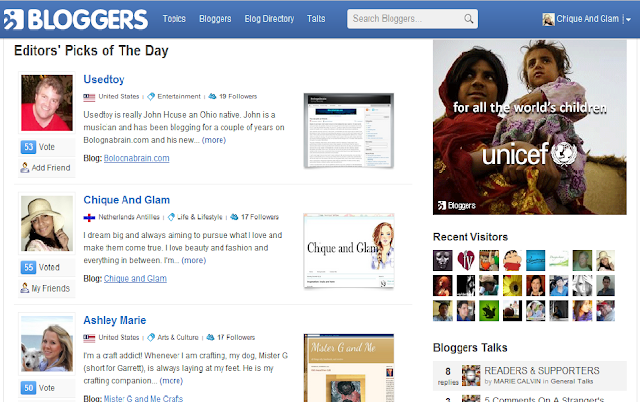Click the United States flag in Usedtoy's row

point(89,97)
